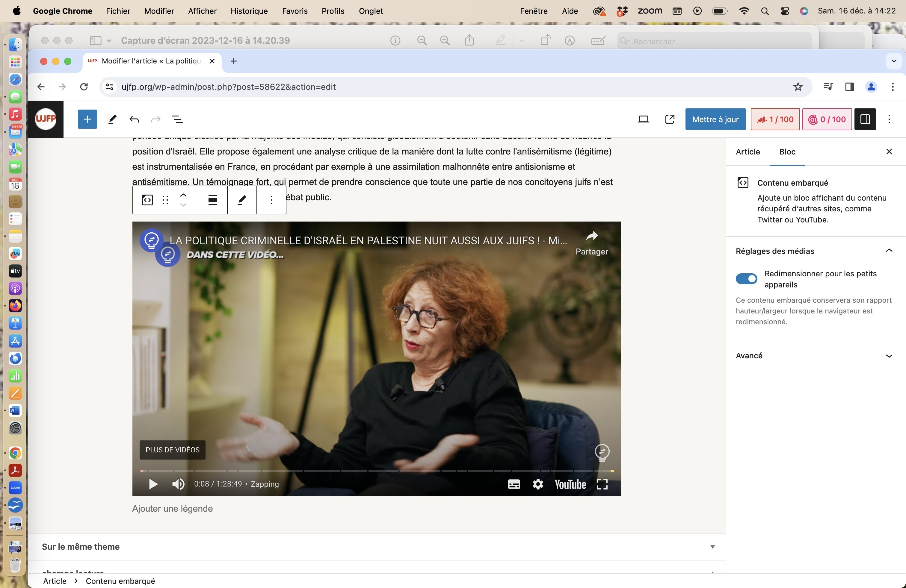The height and width of the screenshot is (588, 906).
Task: Click Contenu embarqué in the breadcrumb
Action: 120,581
